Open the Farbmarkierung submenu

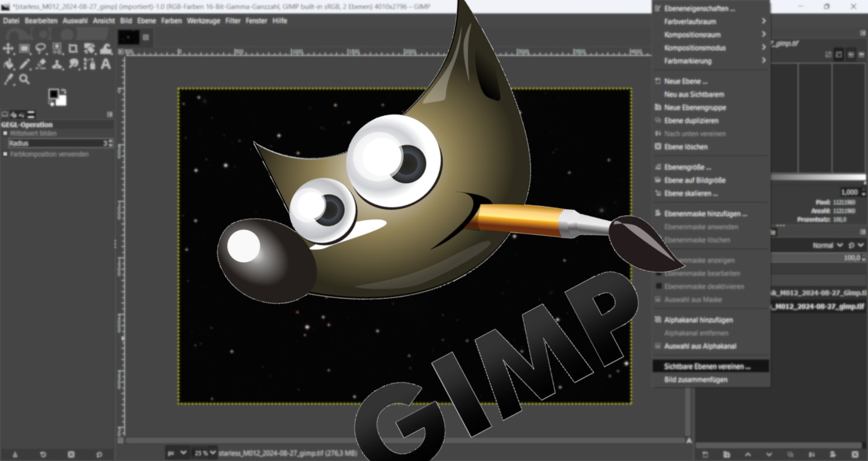click(x=711, y=61)
